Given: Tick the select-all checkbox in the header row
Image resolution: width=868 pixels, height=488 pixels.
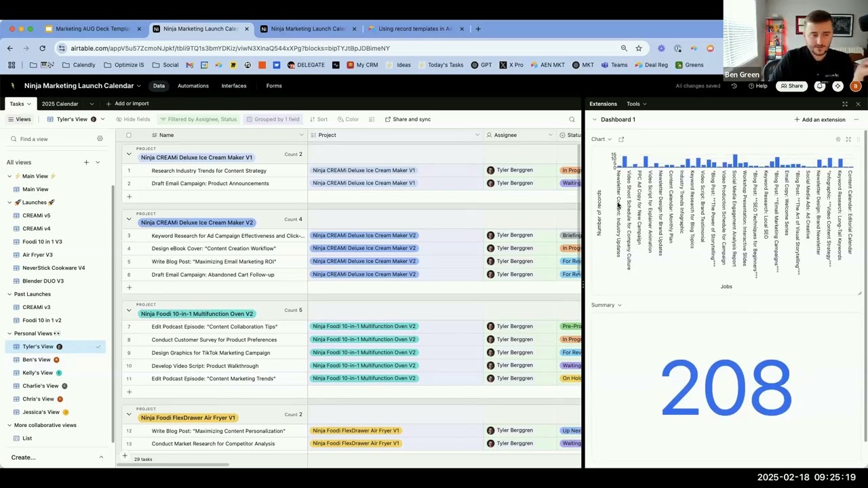Looking at the screenshot, I should tap(129, 135).
